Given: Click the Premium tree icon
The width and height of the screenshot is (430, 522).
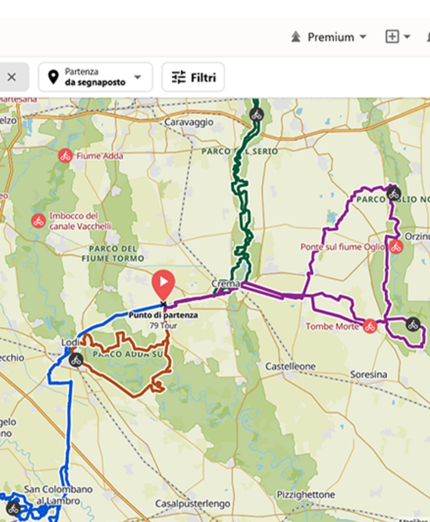Looking at the screenshot, I should click(x=295, y=37).
